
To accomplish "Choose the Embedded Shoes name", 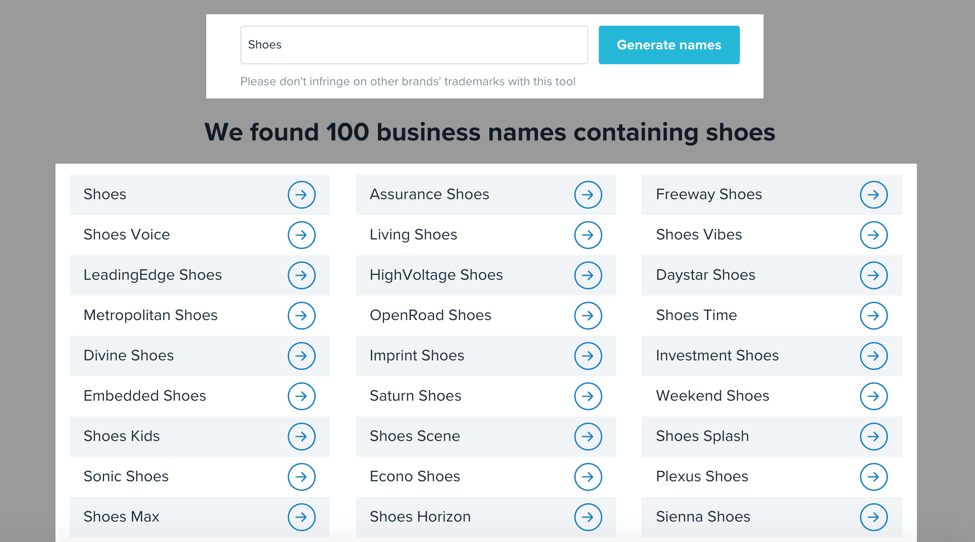I will click(145, 396).
